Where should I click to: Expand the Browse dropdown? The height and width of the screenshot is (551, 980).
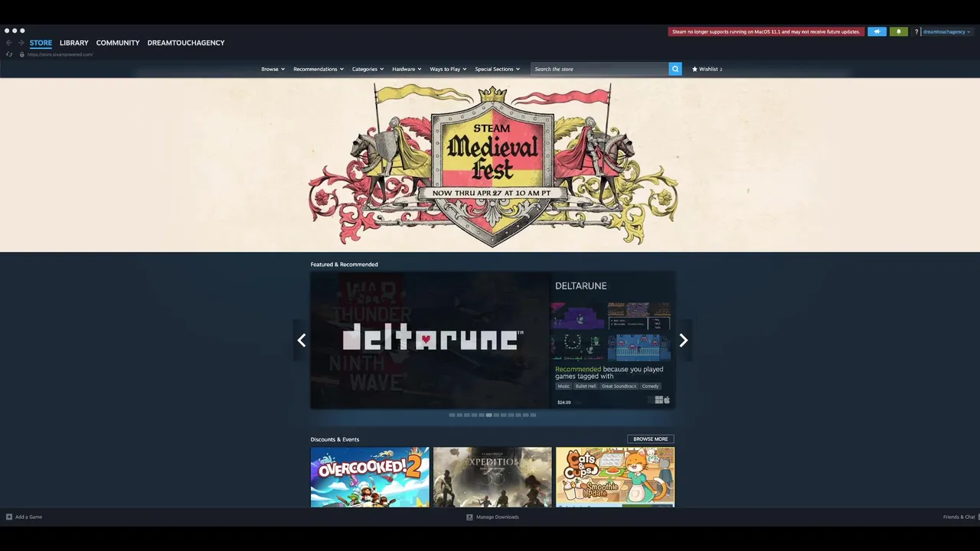(273, 69)
